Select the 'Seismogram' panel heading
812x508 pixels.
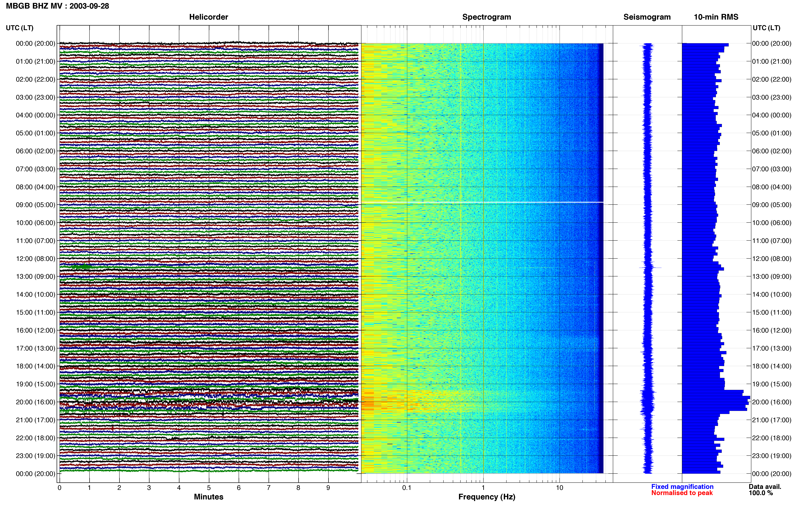(647, 17)
